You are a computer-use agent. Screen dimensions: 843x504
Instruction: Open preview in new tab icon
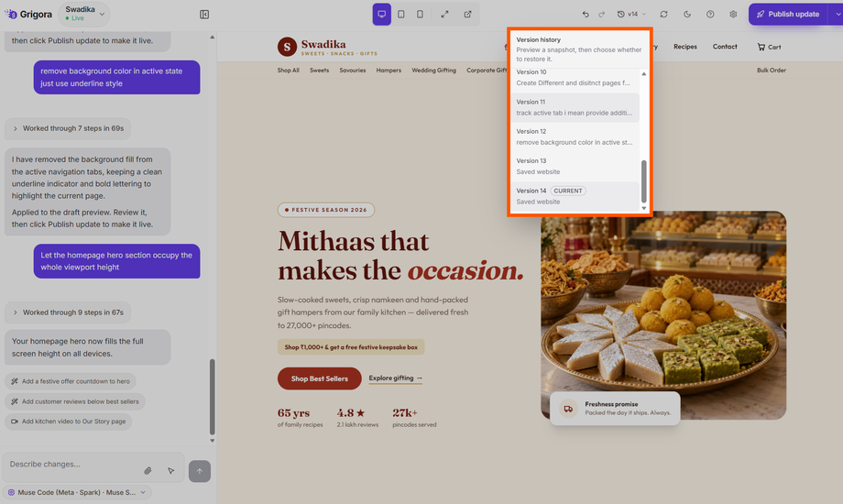pos(467,15)
